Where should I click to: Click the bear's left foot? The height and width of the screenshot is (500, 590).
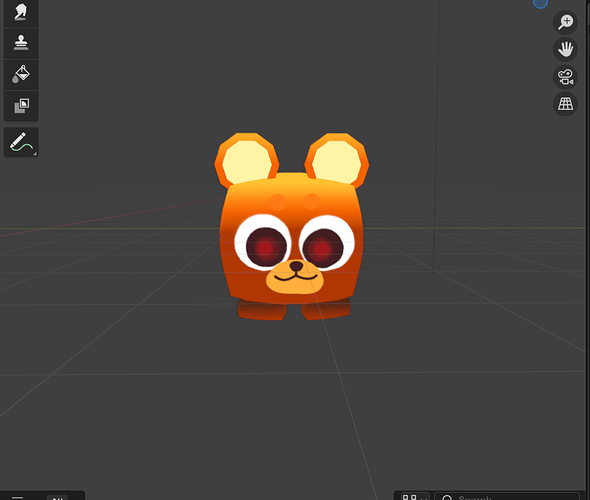262,310
